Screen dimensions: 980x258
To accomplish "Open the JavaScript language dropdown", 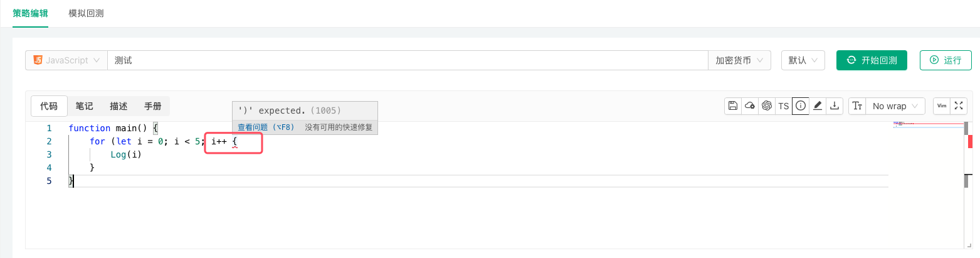I will pyautogui.click(x=66, y=60).
